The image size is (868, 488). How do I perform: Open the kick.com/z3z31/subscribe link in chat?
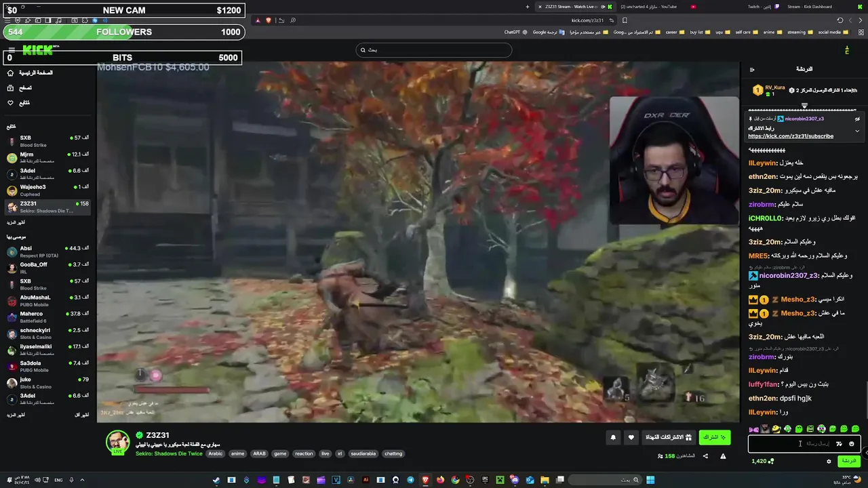[x=791, y=136]
